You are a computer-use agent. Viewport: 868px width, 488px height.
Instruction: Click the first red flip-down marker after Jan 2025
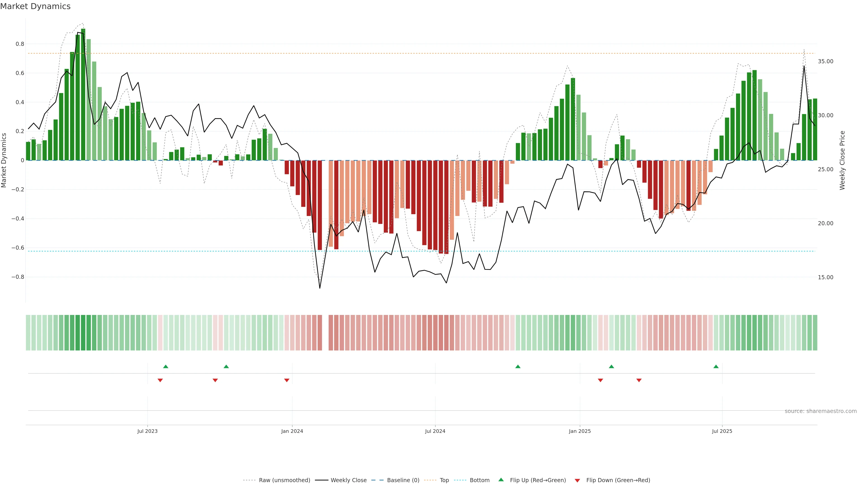point(600,380)
